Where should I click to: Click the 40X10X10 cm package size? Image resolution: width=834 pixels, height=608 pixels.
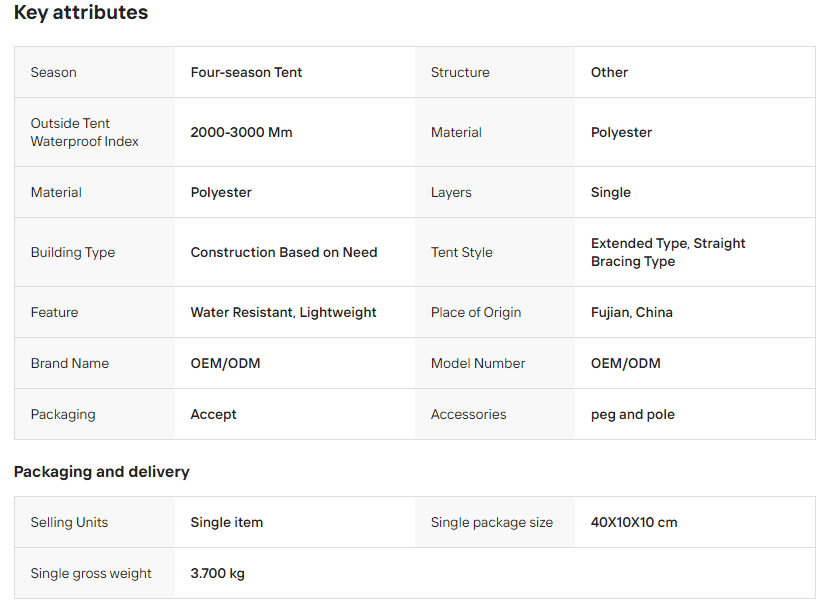(633, 522)
